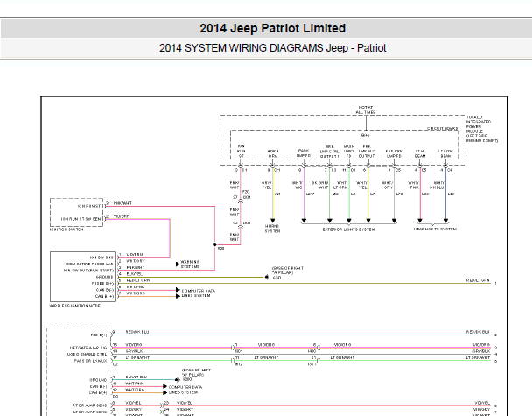Click the "WHT/YEL" wire color label
Screen dimensions: 532x416
(x=361, y=185)
